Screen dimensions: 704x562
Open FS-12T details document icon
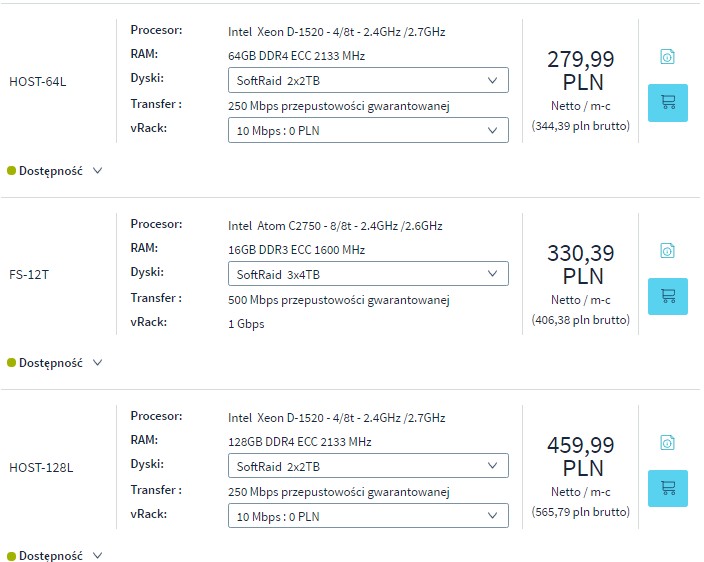pyautogui.click(x=667, y=250)
